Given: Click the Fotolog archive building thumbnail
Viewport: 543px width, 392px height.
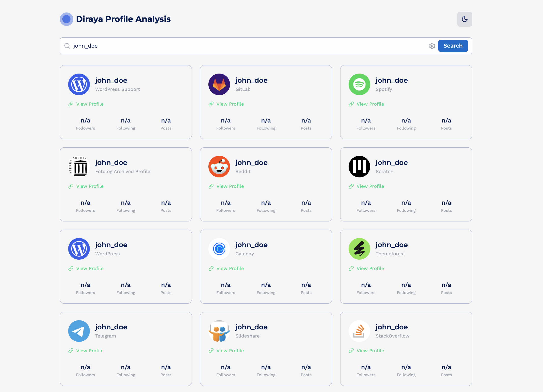Looking at the screenshot, I should [x=79, y=167].
